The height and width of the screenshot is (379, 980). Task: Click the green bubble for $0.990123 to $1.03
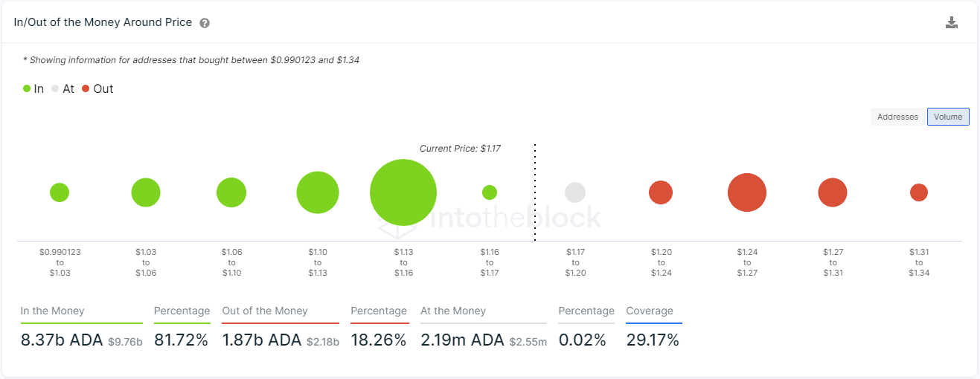click(x=60, y=192)
